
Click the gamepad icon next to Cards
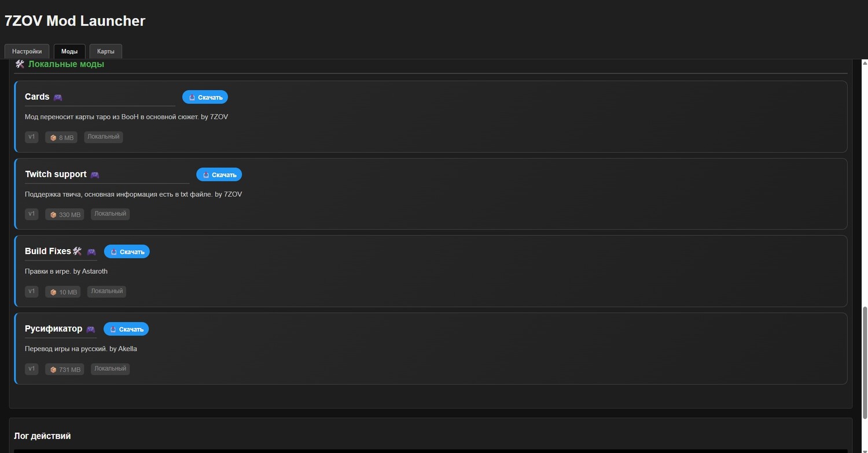tap(58, 97)
